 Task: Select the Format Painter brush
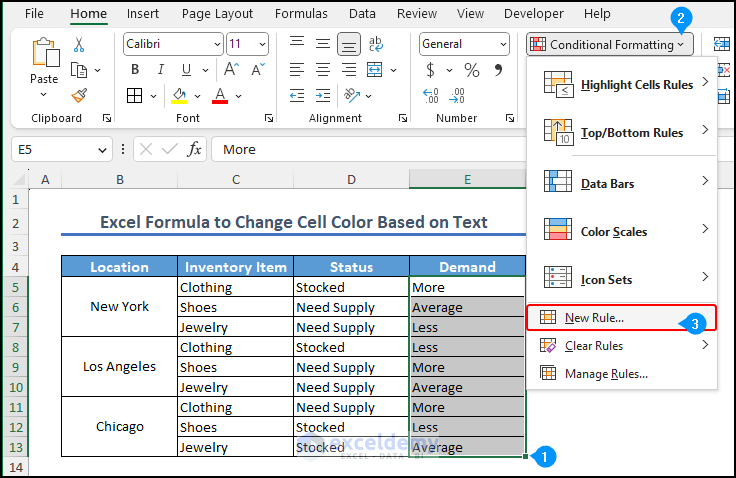tap(79, 94)
